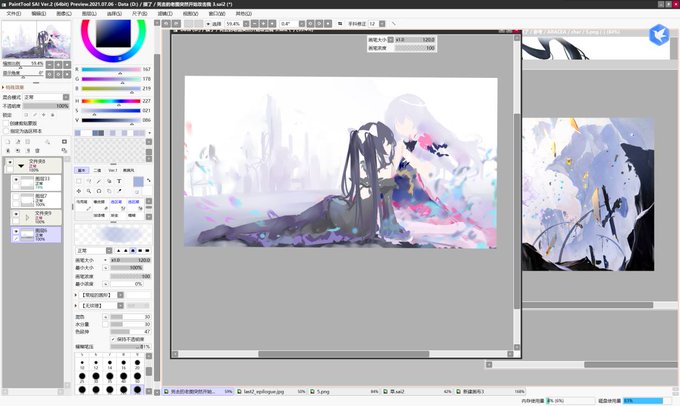Image resolution: width=680 pixels, height=406 pixels.
Task: Select 选区擦 brush tool
Action: (134, 205)
